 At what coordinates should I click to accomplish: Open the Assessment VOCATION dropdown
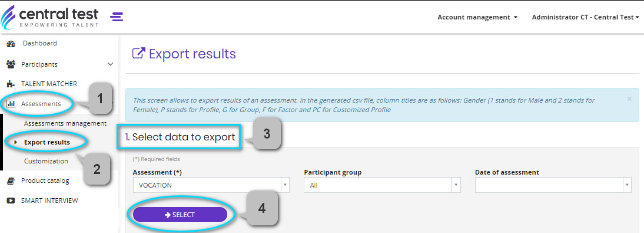pyautogui.click(x=211, y=185)
